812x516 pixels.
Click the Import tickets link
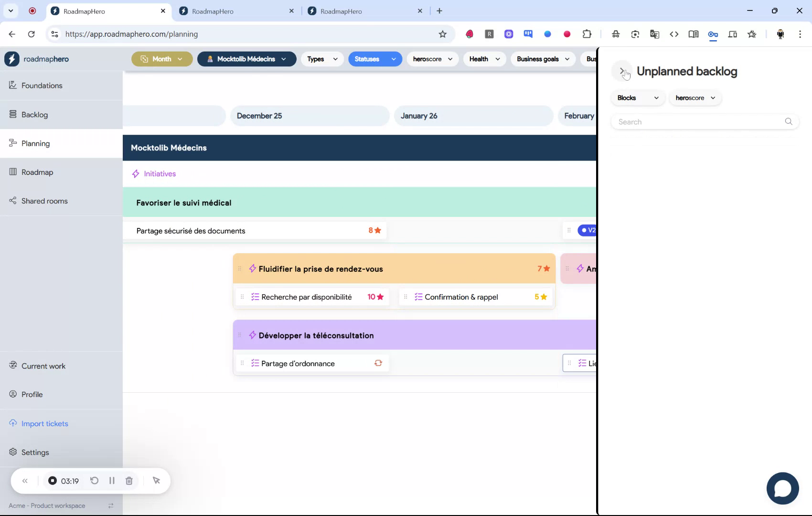point(44,423)
